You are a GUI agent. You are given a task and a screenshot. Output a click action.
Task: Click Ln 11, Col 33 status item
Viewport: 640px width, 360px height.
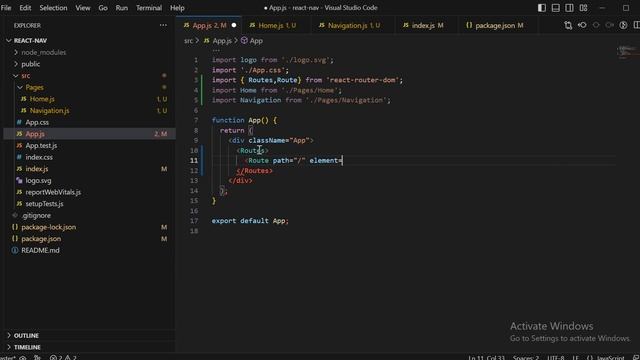click(487, 358)
